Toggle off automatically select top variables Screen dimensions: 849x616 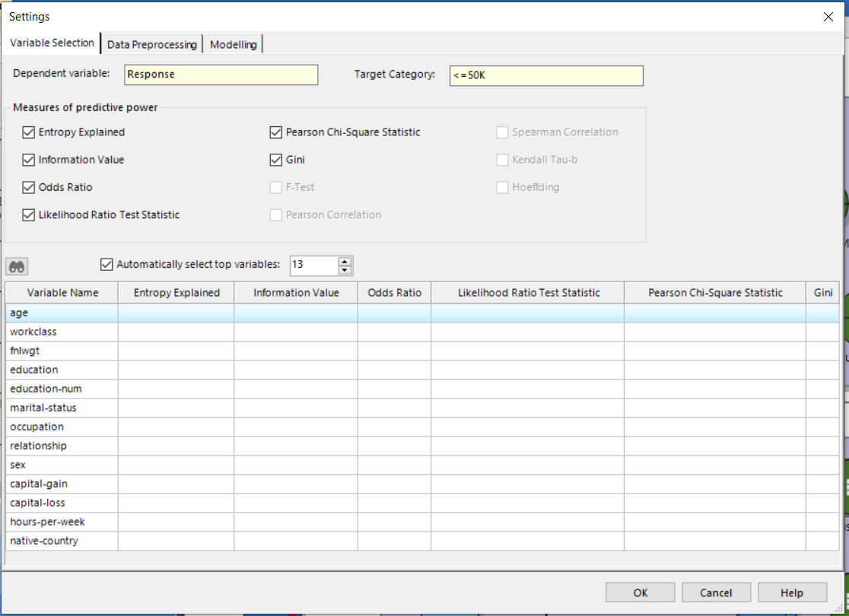coord(107,265)
